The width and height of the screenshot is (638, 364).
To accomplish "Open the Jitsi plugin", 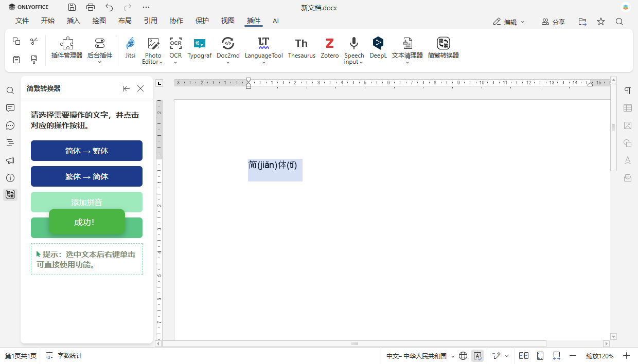I will [x=130, y=48].
